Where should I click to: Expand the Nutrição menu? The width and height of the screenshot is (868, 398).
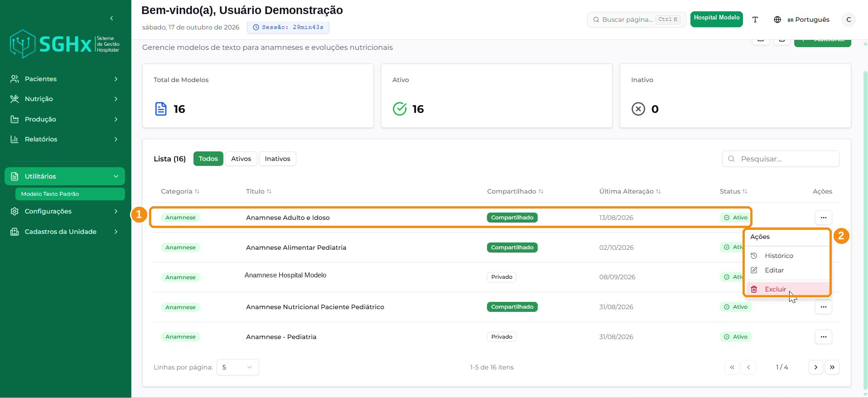pyautogui.click(x=65, y=99)
